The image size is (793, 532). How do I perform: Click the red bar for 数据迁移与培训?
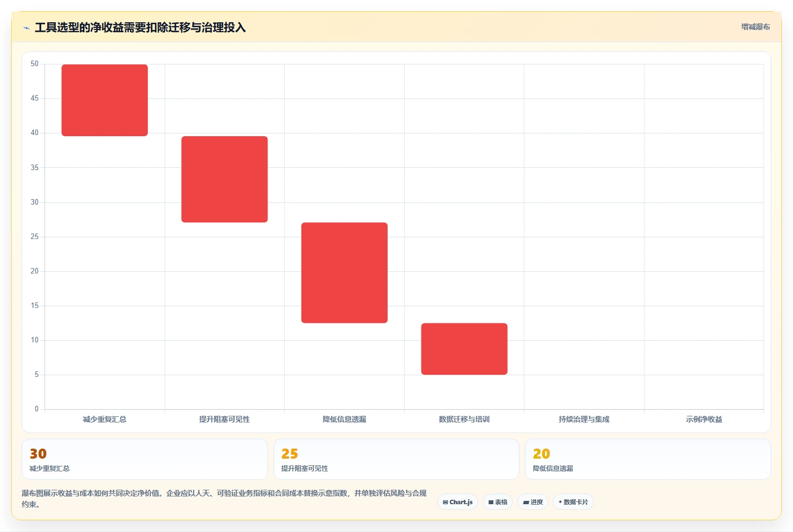click(x=464, y=349)
